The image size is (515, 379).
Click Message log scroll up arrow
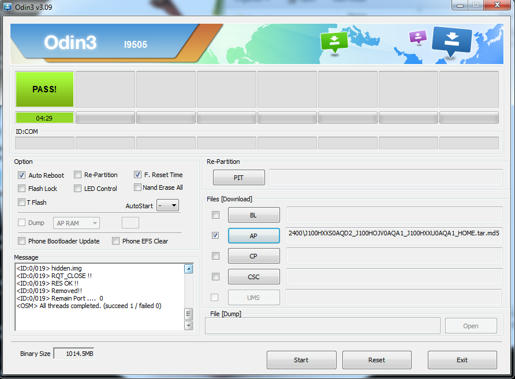pyautogui.click(x=189, y=269)
